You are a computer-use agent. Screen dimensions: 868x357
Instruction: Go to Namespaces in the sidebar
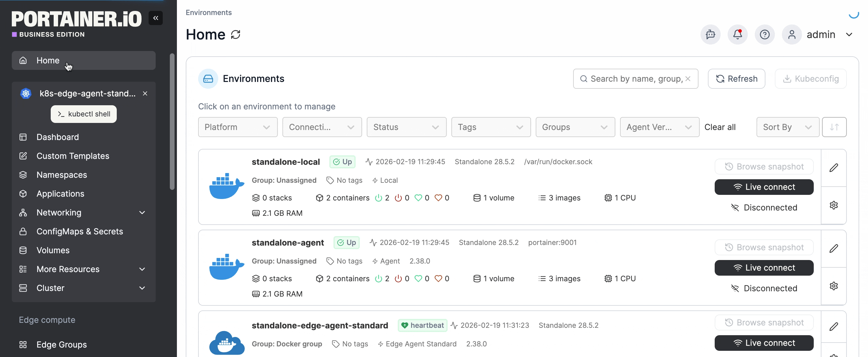[x=62, y=175]
